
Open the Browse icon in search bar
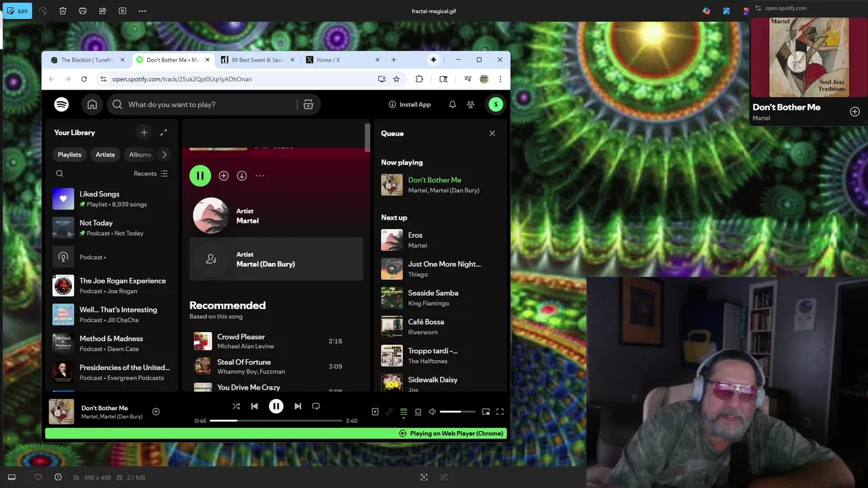(308, 104)
